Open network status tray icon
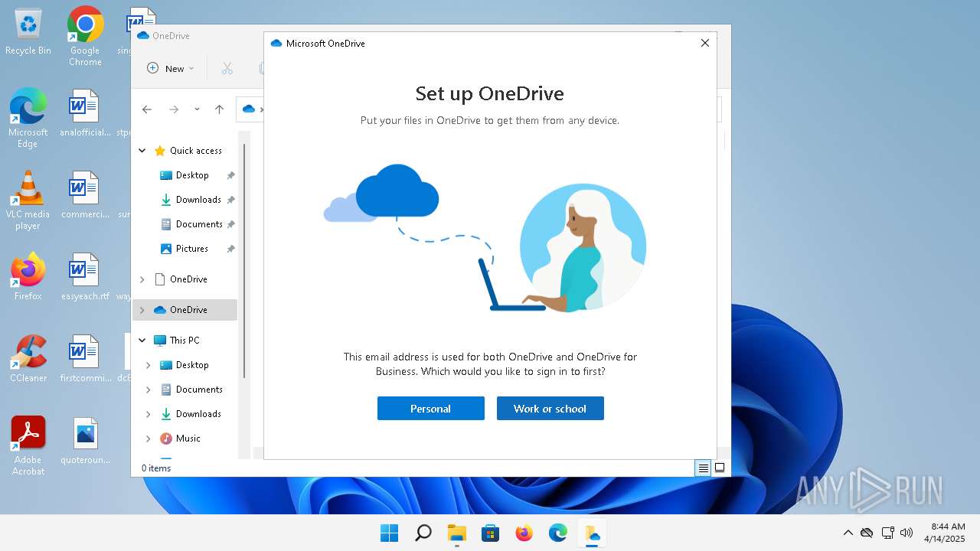This screenshot has width=980, height=551. (887, 533)
